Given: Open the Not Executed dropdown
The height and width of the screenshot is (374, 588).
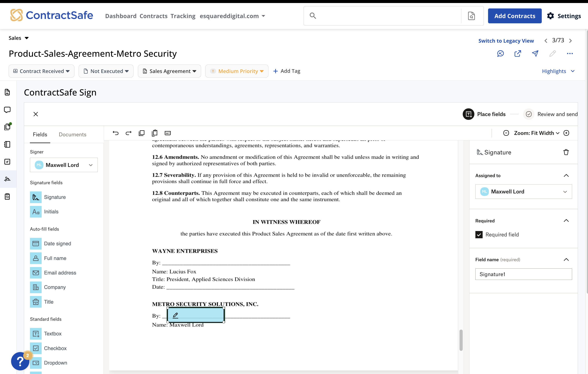Looking at the screenshot, I should pyautogui.click(x=106, y=71).
